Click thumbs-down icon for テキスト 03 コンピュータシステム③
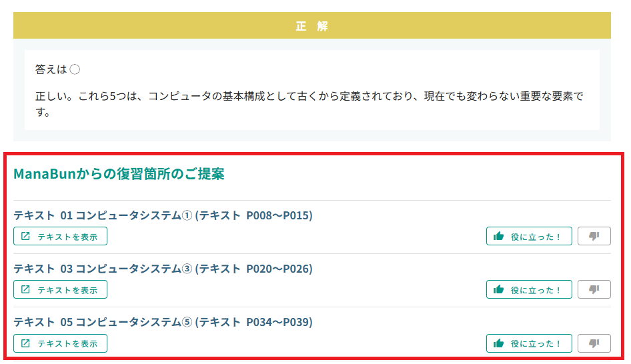Image resolution: width=631 pixels, height=364 pixels. pyautogui.click(x=594, y=289)
